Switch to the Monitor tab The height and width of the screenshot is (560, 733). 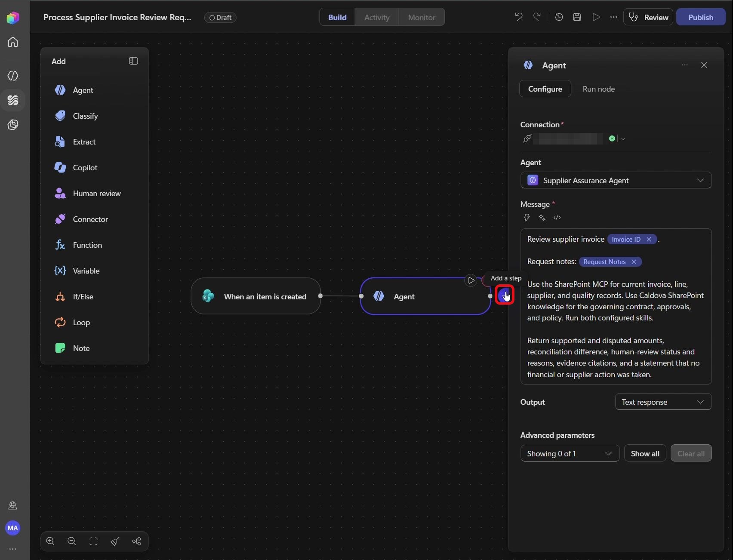pyautogui.click(x=422, y=17)
